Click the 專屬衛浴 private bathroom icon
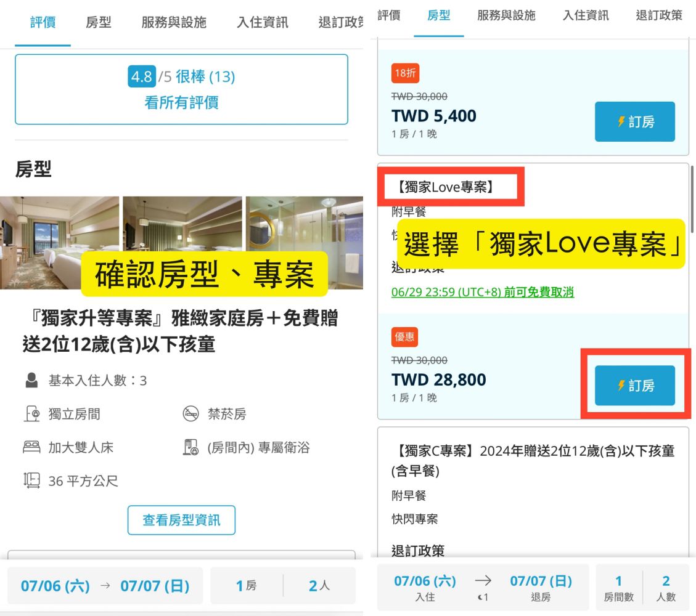This screenshot has width=696, height=616. [x=191, y=447]
